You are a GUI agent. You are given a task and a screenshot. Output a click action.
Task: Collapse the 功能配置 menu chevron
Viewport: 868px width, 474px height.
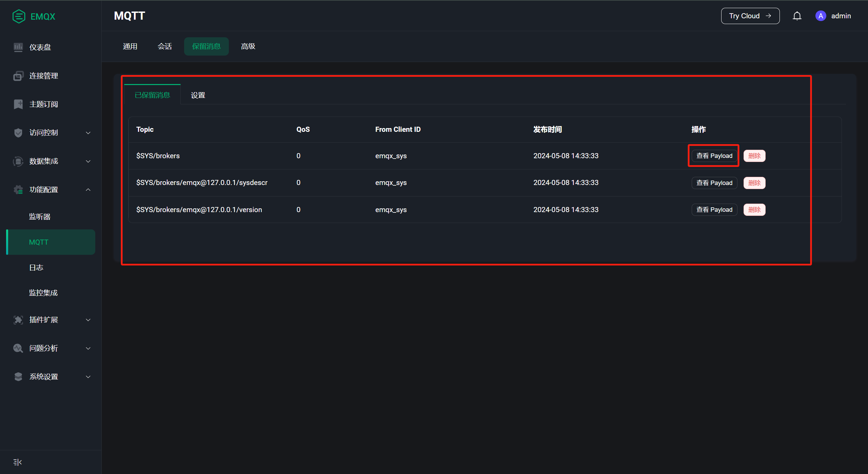click(x=88, y=190)
